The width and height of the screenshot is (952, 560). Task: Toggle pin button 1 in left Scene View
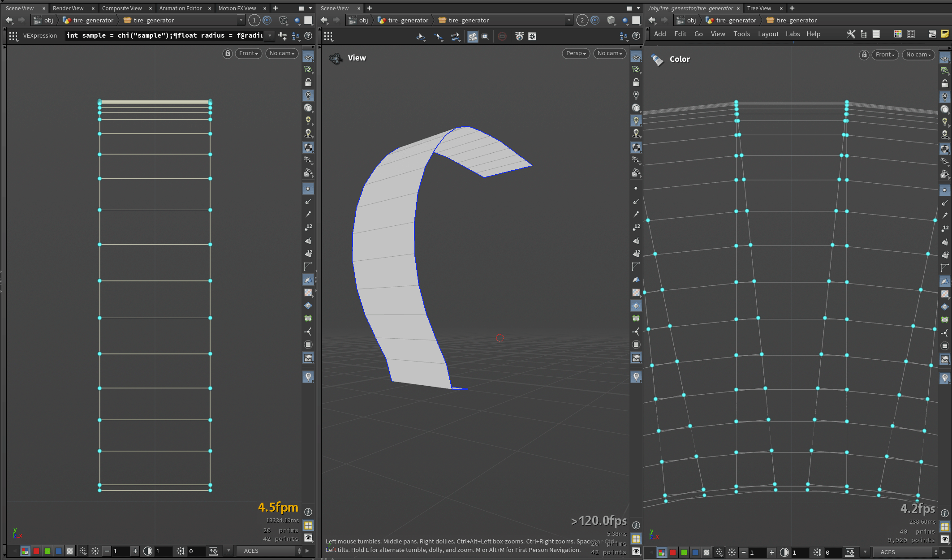[x=254, y=20]
